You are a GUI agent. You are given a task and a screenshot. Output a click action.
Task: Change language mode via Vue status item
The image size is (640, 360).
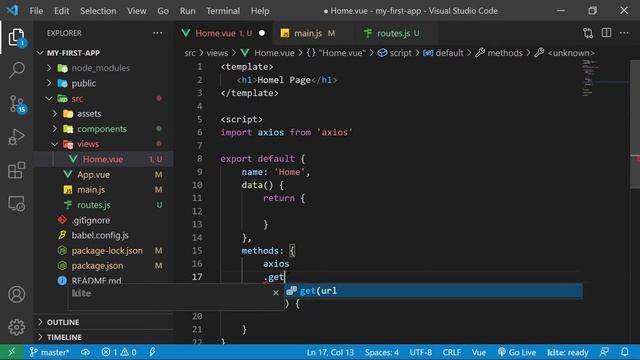[479, 352]
